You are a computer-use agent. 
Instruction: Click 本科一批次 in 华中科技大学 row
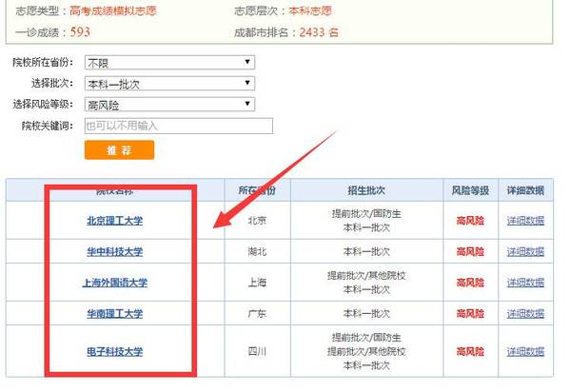(366, 251)
